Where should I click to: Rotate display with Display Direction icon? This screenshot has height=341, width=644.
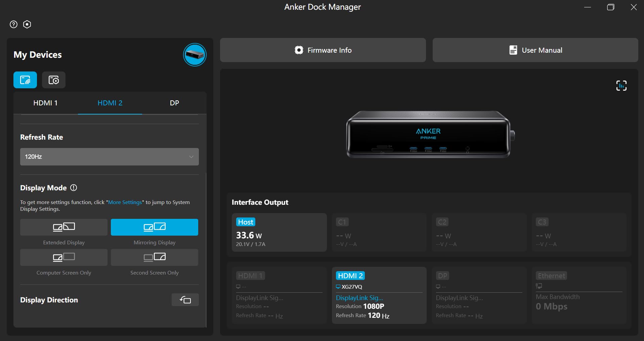[185, 300]
